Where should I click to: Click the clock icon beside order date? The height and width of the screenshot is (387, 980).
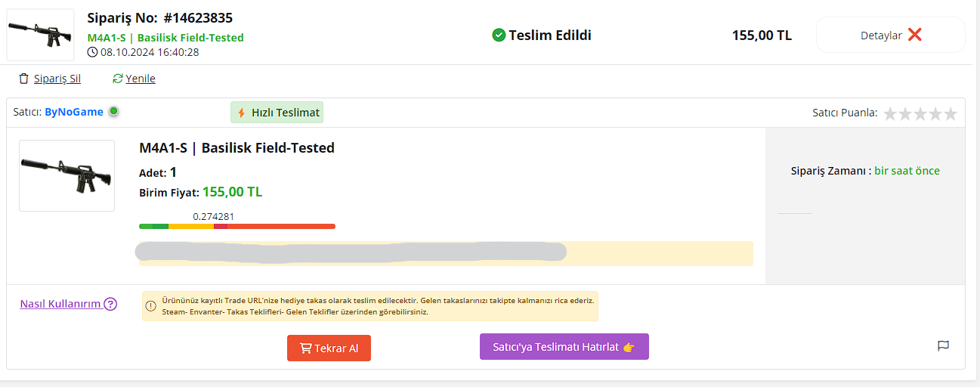[x=93, y=52]
